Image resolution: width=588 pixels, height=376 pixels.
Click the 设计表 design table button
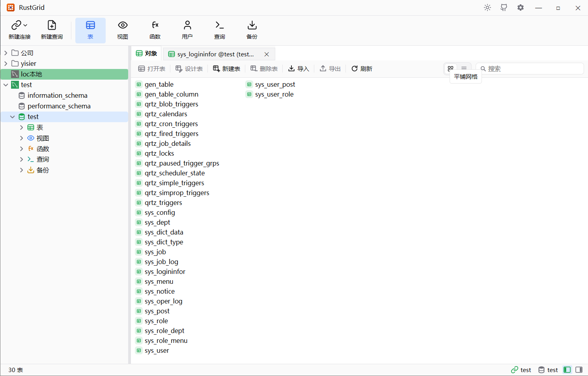pos(189,69)
